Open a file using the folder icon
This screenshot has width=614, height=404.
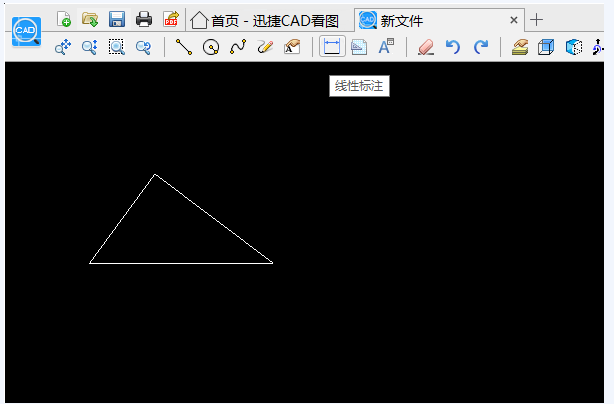[90, 19]
